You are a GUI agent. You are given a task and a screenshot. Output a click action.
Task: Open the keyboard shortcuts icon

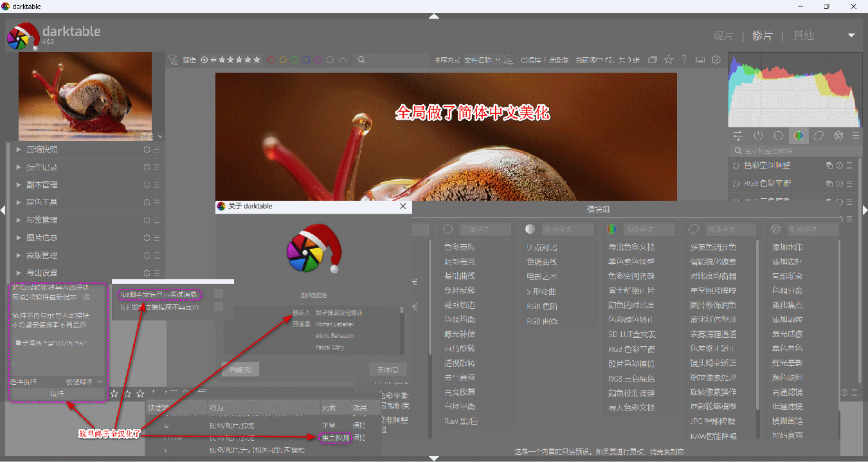tap(700, 60)
